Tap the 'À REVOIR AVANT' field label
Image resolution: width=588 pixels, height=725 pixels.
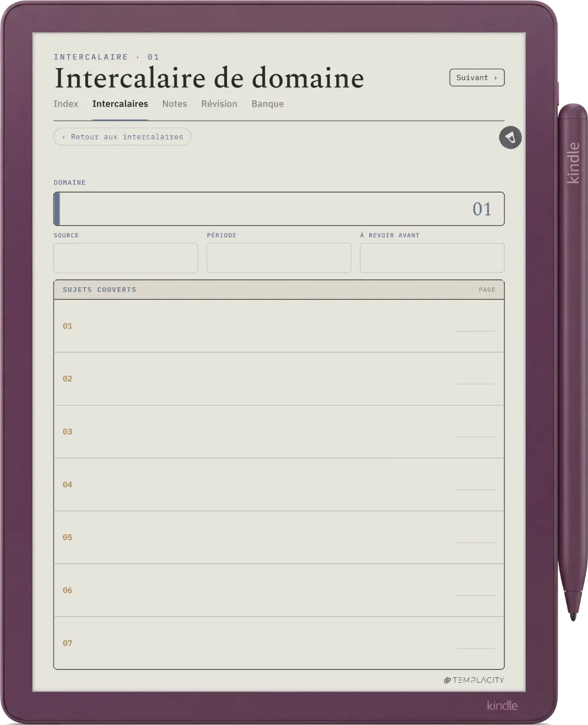[390, 235]
